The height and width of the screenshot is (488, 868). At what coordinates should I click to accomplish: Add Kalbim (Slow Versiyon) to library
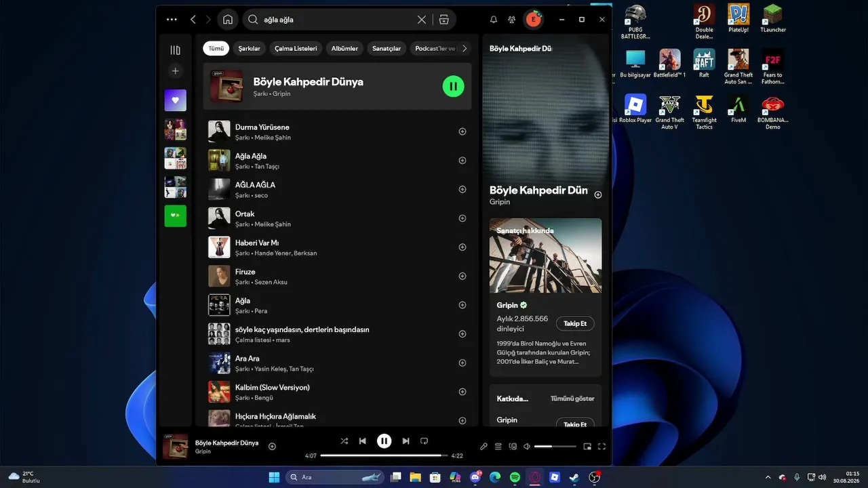point(462,392)
